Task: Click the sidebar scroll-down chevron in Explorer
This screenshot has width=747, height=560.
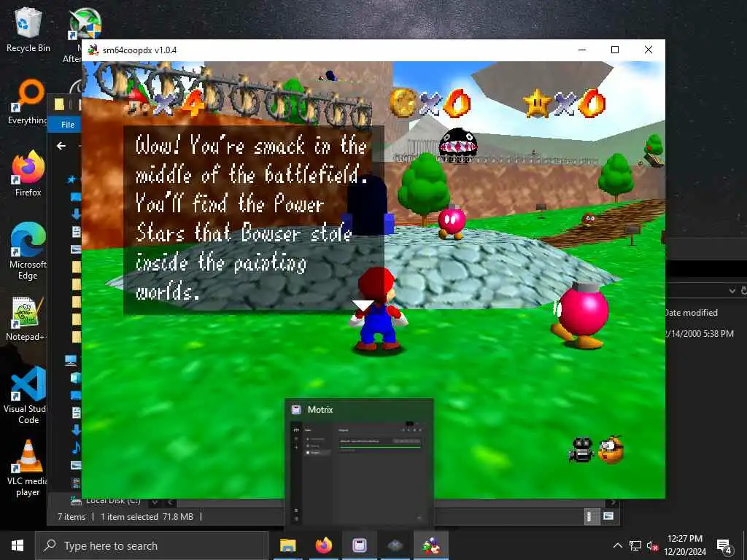Action: pyautogui.click(x=155, y=502)
